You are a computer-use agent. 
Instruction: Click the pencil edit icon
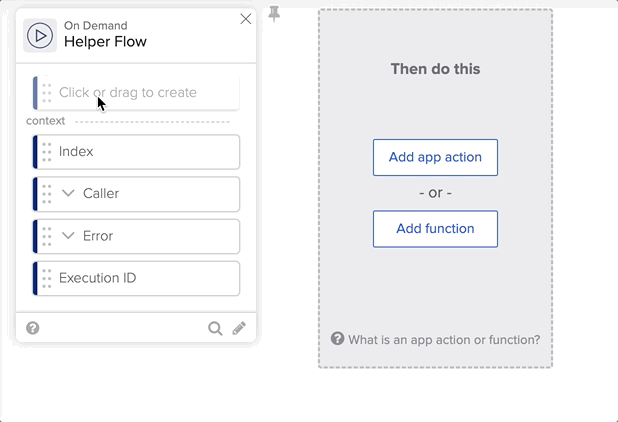point(239,328)
